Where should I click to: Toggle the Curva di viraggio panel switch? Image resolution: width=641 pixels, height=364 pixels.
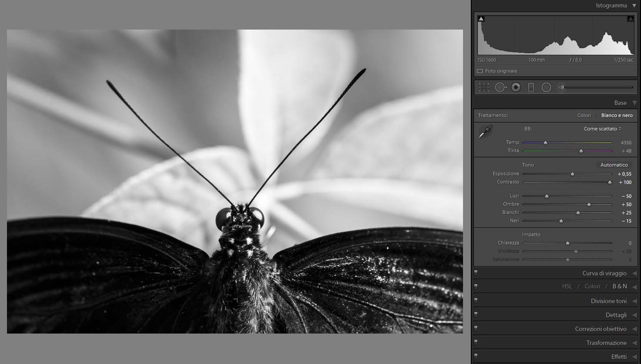click(x=476, y=273)
